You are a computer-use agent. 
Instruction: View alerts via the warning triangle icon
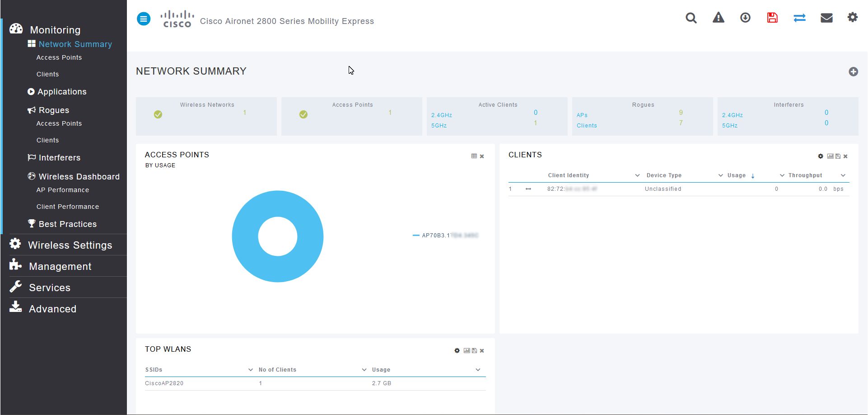[719, 18]
